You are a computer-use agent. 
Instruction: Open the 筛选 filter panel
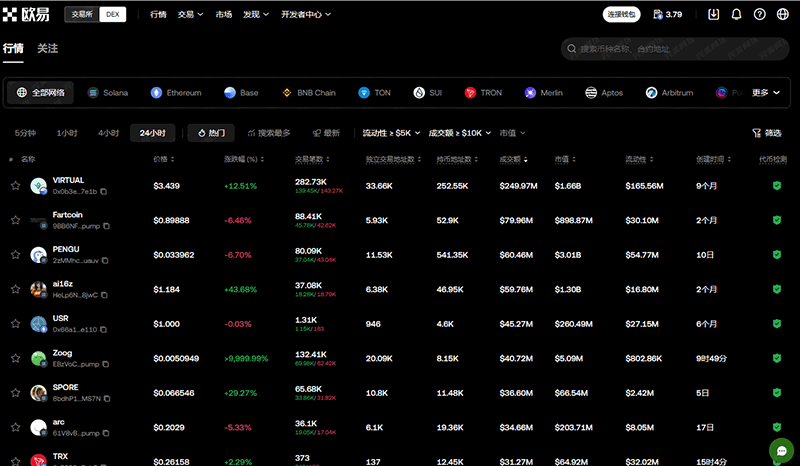767,133
